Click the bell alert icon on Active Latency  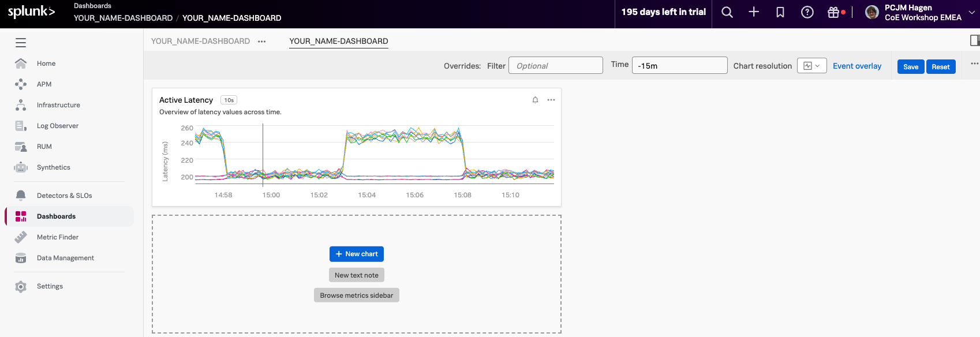(x=535, y=100)
